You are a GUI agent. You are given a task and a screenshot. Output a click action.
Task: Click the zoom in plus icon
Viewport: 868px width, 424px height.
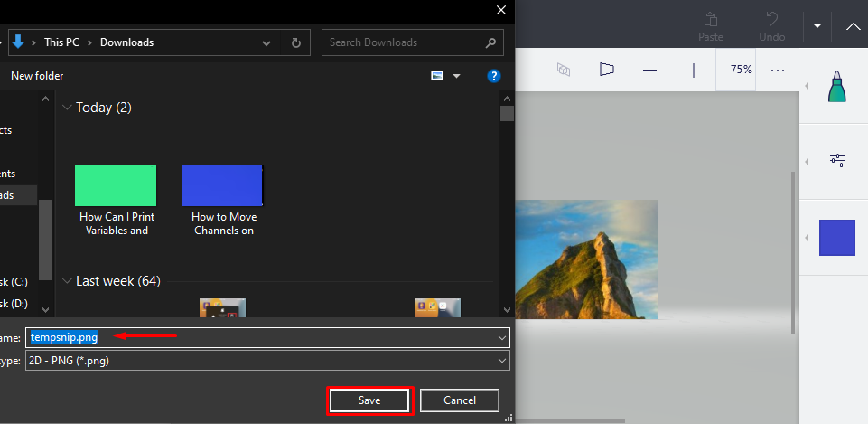click(x=694, y=71)
